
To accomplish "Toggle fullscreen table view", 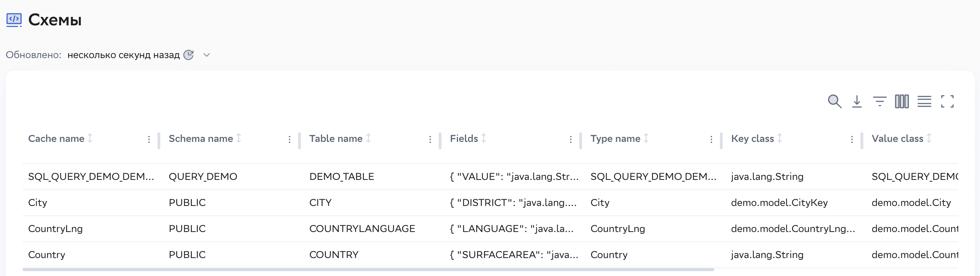I will (x=947, y=101).
